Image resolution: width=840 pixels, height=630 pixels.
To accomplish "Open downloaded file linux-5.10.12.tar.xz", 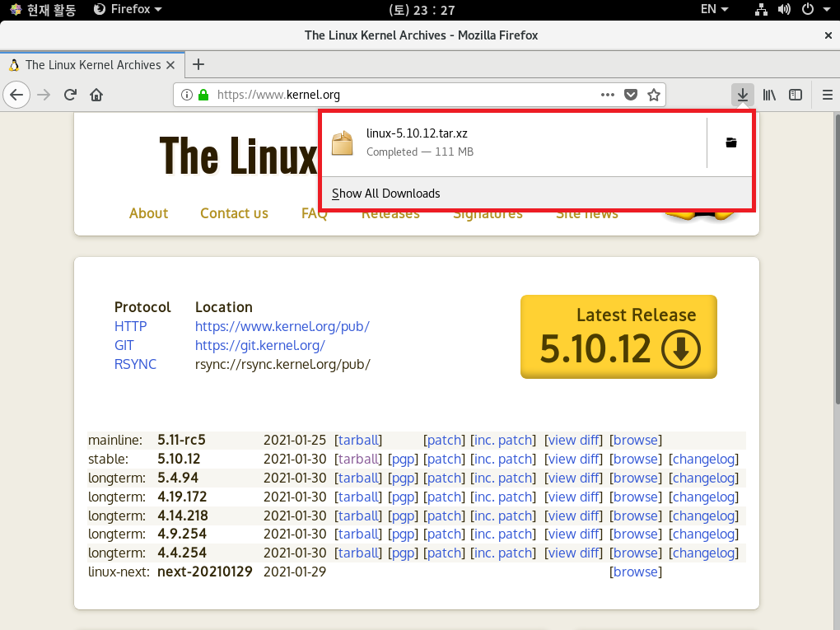I will [x=514, y=143].
